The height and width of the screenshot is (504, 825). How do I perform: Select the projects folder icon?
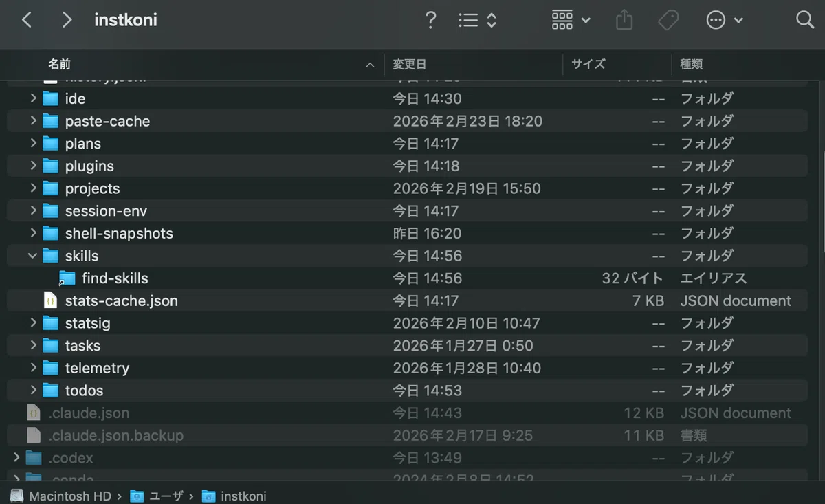pos(50,188)
